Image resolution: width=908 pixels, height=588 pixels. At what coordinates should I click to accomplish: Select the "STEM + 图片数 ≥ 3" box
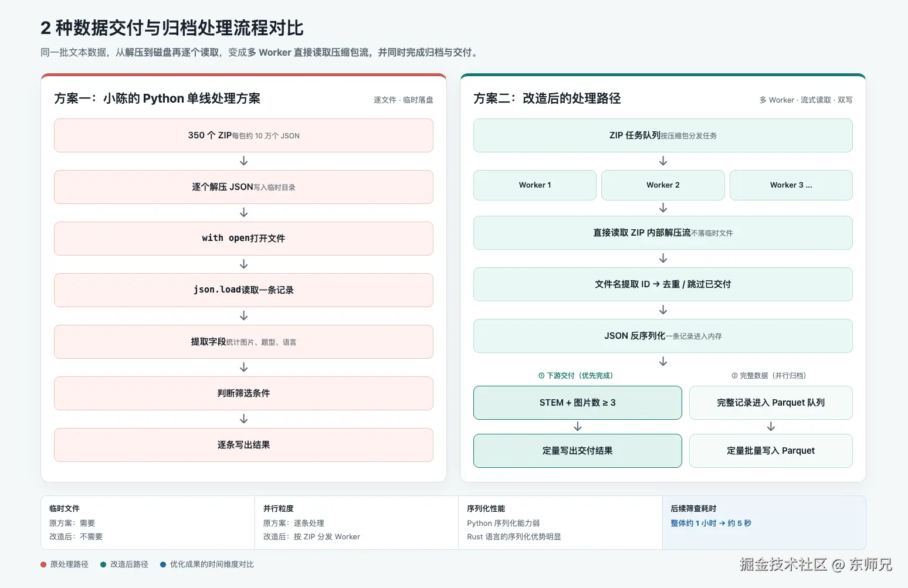tap(578, 403)
